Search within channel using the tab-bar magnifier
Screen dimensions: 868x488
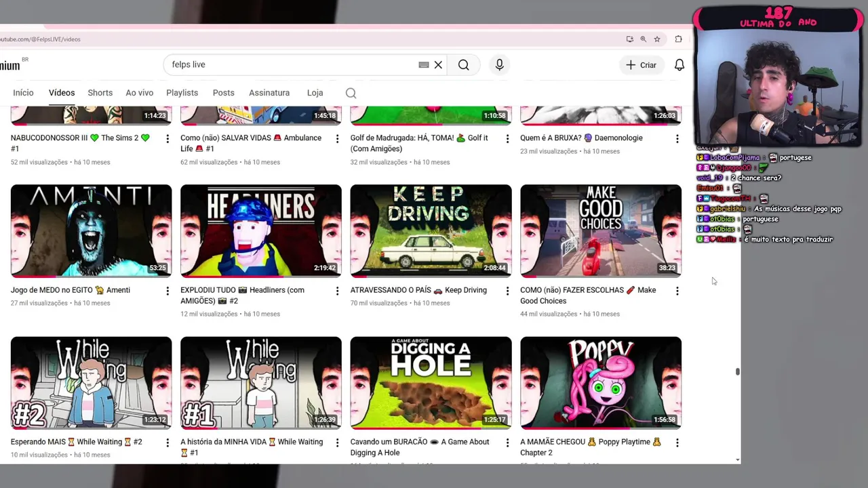351,93
